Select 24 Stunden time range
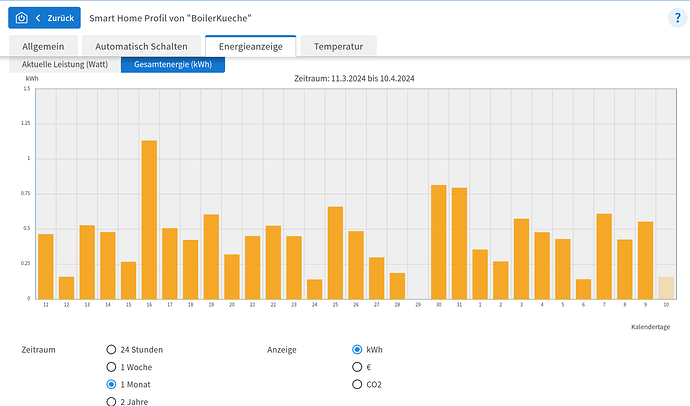Image resolution: width=690 pixels, height=406 pixels. coord(135,350)
